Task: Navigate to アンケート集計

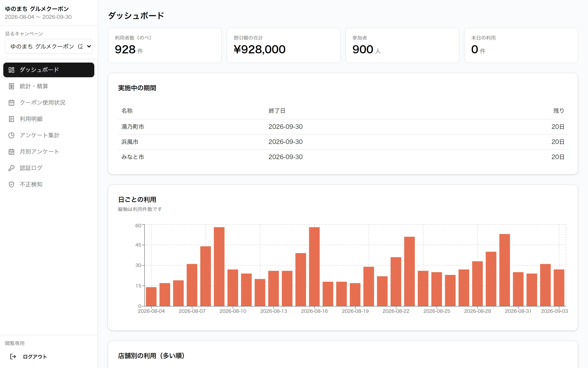Action: click(x=49, y=135)
